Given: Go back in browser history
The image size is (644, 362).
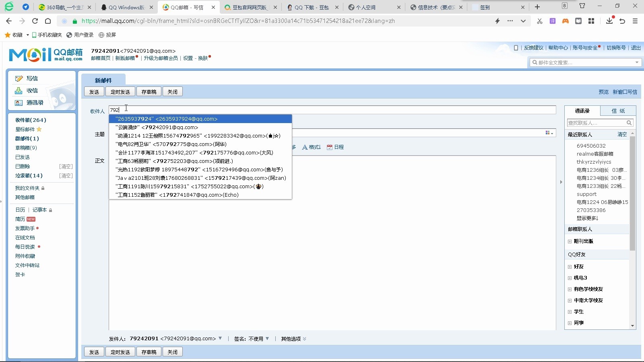Looking at the screenshot, I should 9,21.
